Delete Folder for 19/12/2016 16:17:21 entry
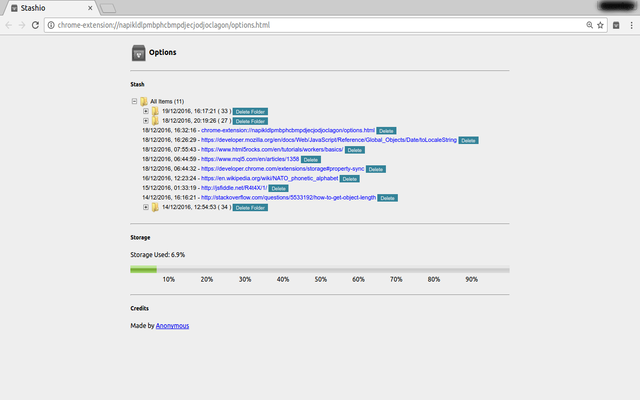Viewport: 640px width, 400px height. 250,112
